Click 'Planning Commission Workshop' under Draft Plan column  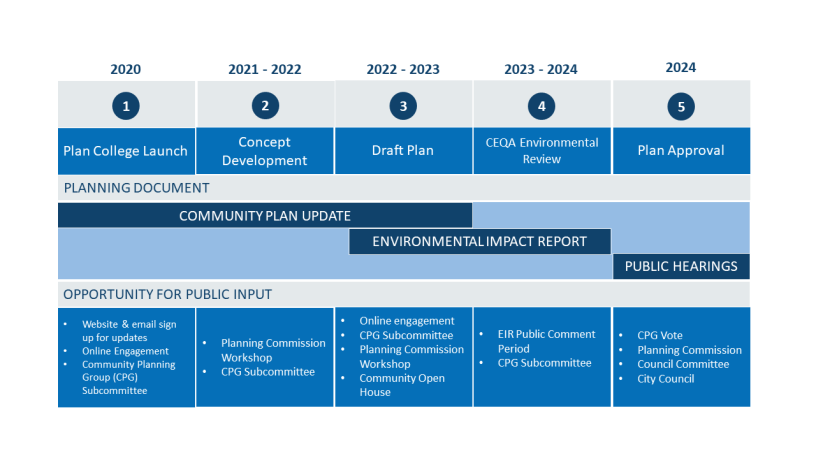pyautogui.click(x=411, y=356)
